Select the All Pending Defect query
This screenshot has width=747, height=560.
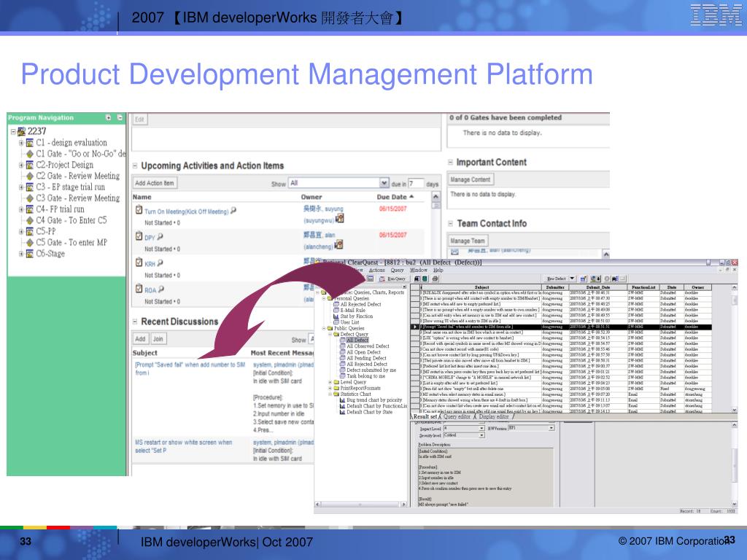pos(366,358)
